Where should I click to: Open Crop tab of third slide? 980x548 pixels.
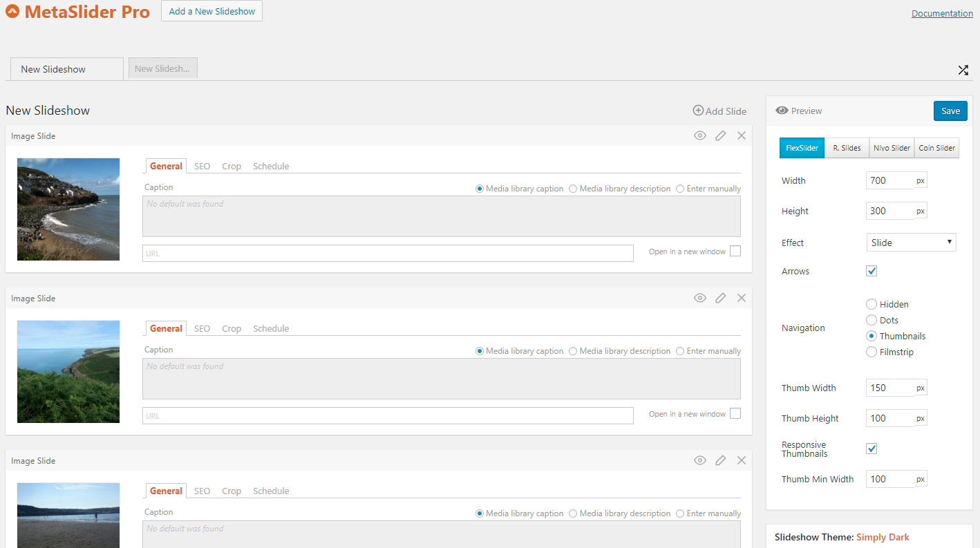232,491
